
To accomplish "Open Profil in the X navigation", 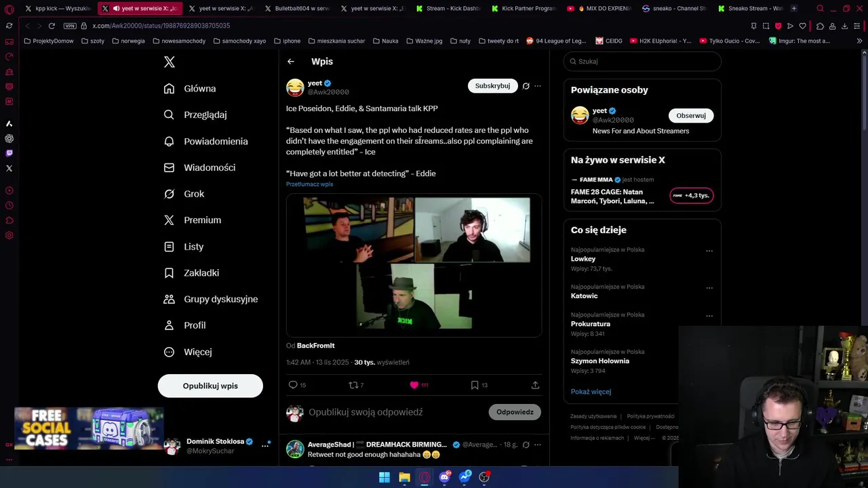I will [184, 325].
